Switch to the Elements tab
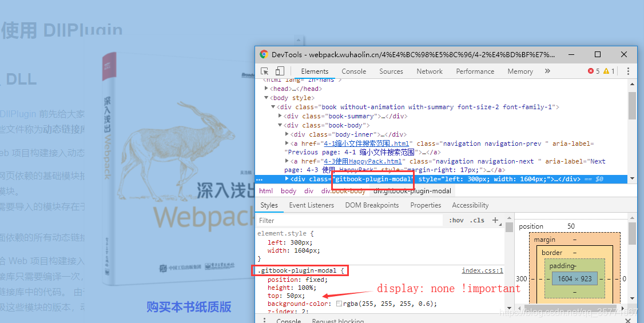The height and width of the screenshot is (323, 644). pyautogui.click(x=315, y=71)
